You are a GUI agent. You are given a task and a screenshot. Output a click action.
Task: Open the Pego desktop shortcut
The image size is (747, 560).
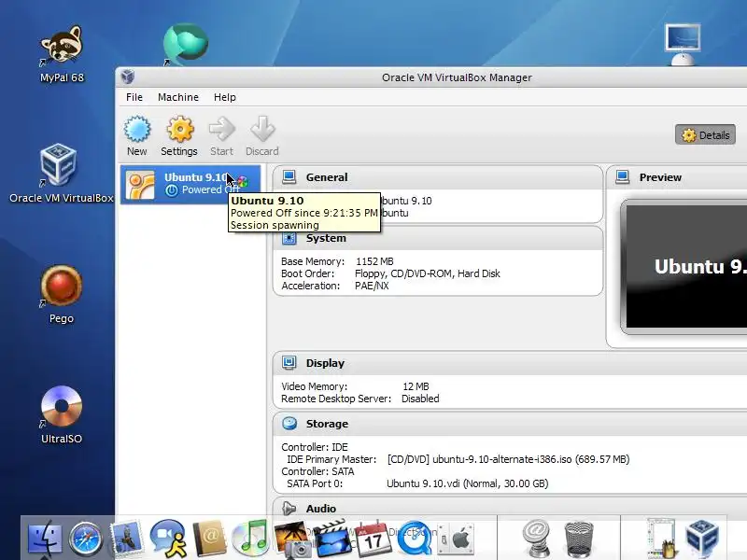(x=62, y=295)
